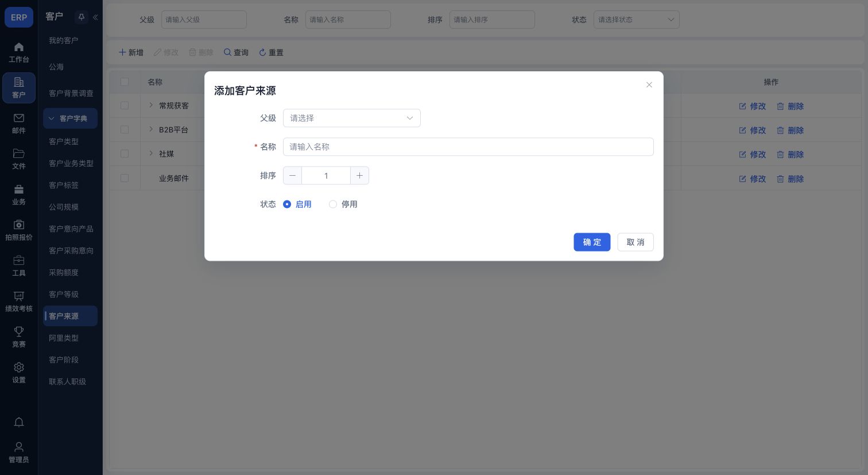Open the 父级 请选择 dropdown in dialog
Screen dimensions: 868x475
[x=352, y=118]
